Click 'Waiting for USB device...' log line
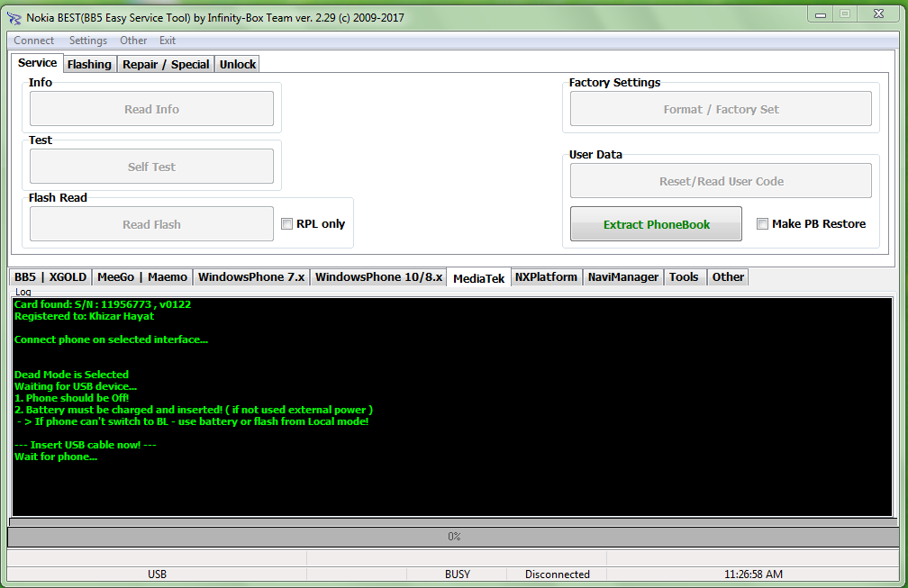 click(76, 386)
